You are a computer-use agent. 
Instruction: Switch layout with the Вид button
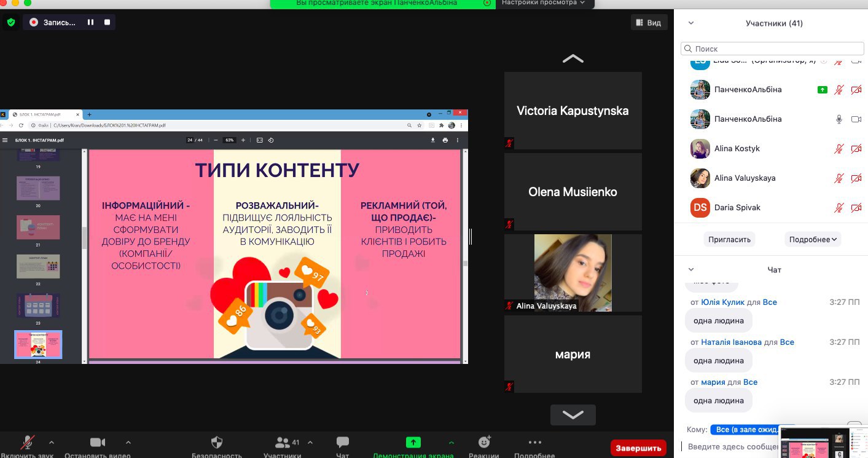(x=649, y=23)
